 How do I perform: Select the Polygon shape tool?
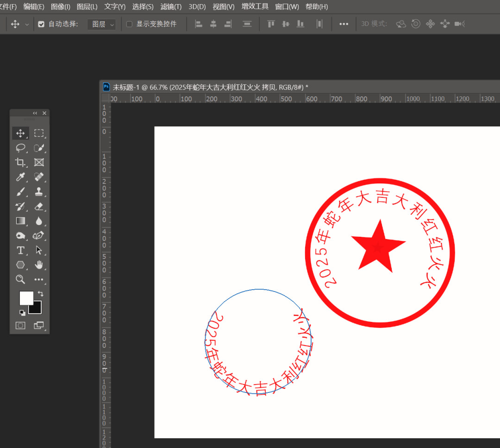(x=20, y=265)
